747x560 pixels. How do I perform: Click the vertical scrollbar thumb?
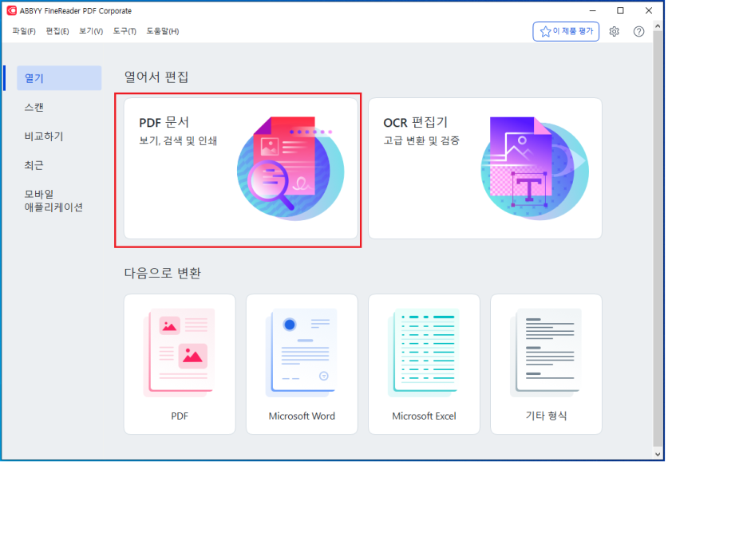[x=658, y=239]
